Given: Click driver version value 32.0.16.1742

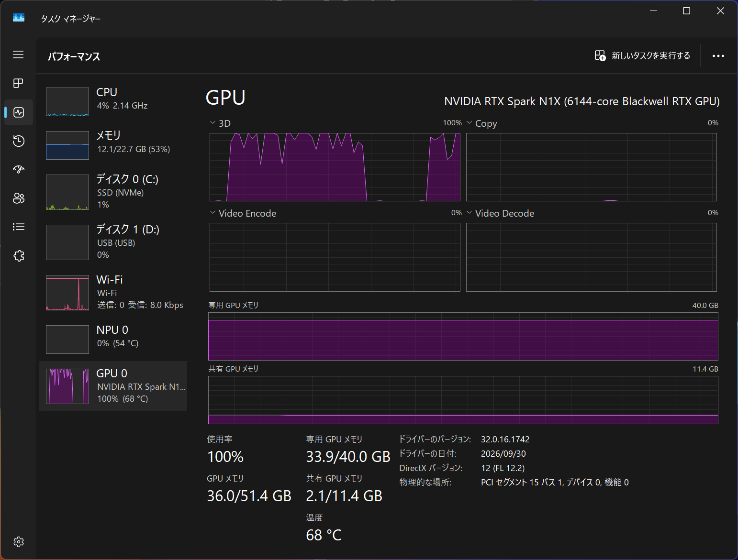Looking at the screenshot, I should [x=505, y=439].
